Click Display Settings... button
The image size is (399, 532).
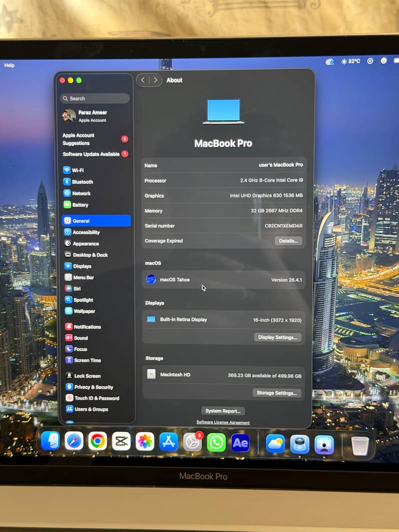point(278,337)
